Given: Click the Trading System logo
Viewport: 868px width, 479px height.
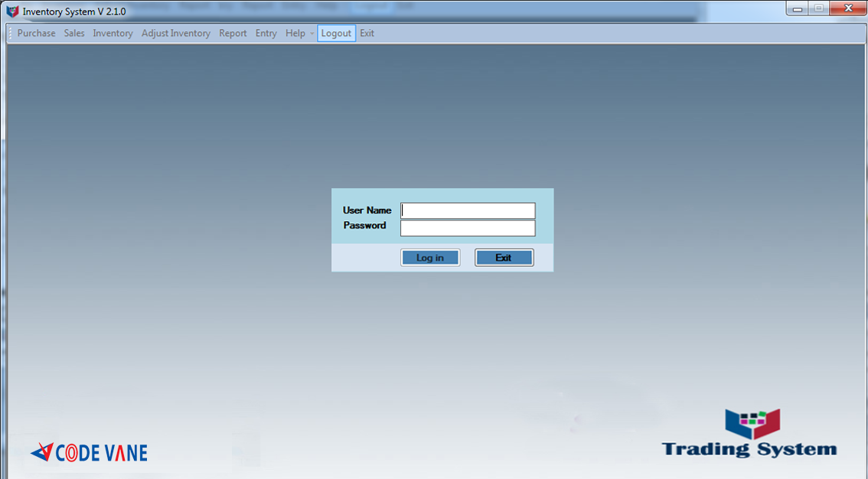Looking at the screenshot, I should (749, 434).
